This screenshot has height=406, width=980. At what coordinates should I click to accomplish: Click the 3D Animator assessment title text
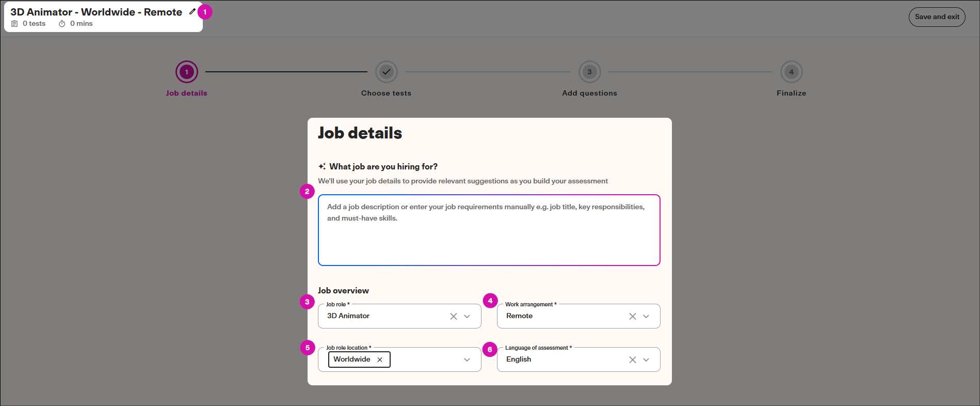96,12
